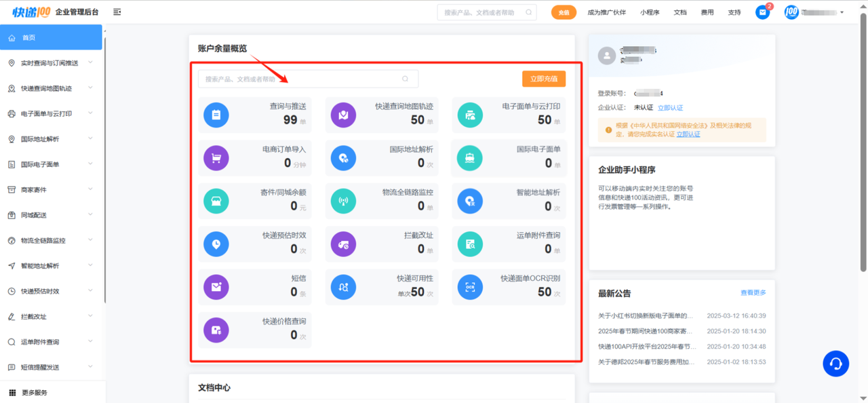
Task: Click the 拦截改址 truck icon
Action: point(343,244)
